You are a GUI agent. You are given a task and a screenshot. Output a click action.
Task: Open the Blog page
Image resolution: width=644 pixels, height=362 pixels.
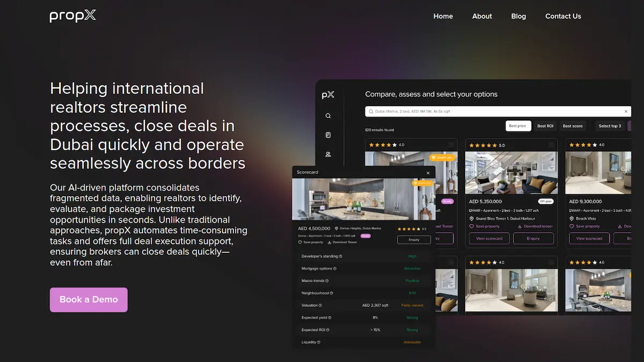[518, 16]
